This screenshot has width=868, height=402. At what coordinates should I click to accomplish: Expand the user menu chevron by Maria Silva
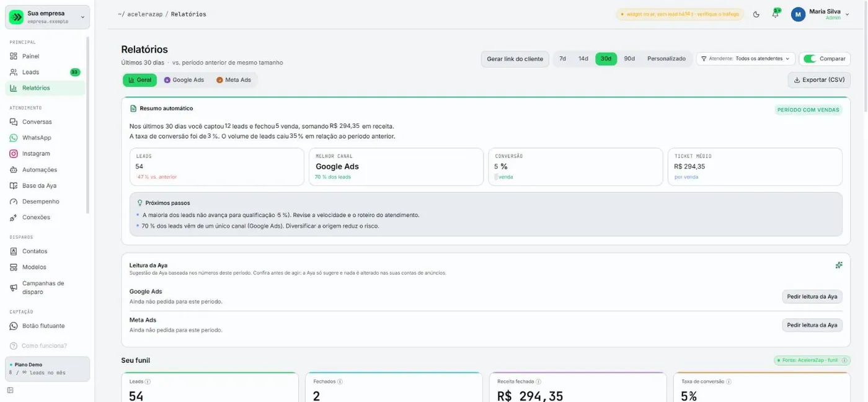click(848, 14)
